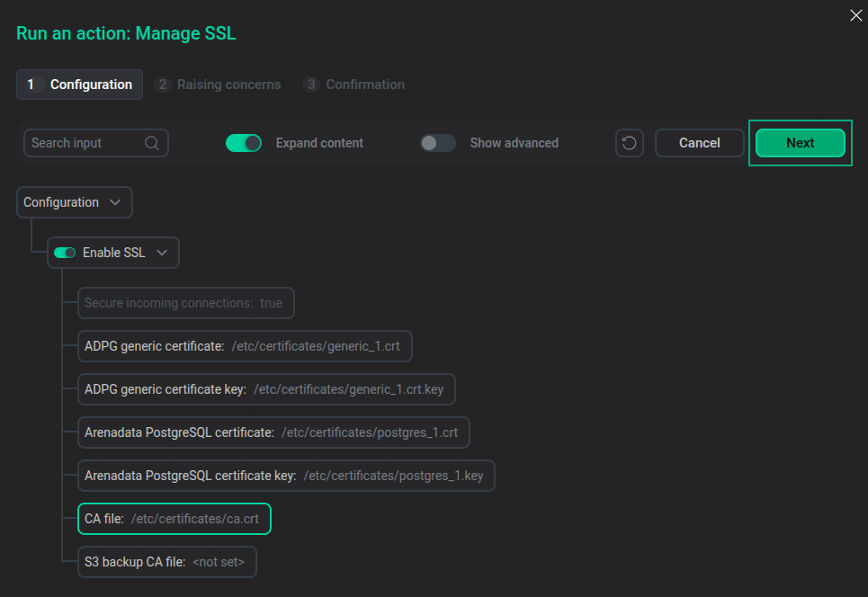868x597 pixels.
Task: Set the S3 backup CA file value
Action: (x=167, y=562)
